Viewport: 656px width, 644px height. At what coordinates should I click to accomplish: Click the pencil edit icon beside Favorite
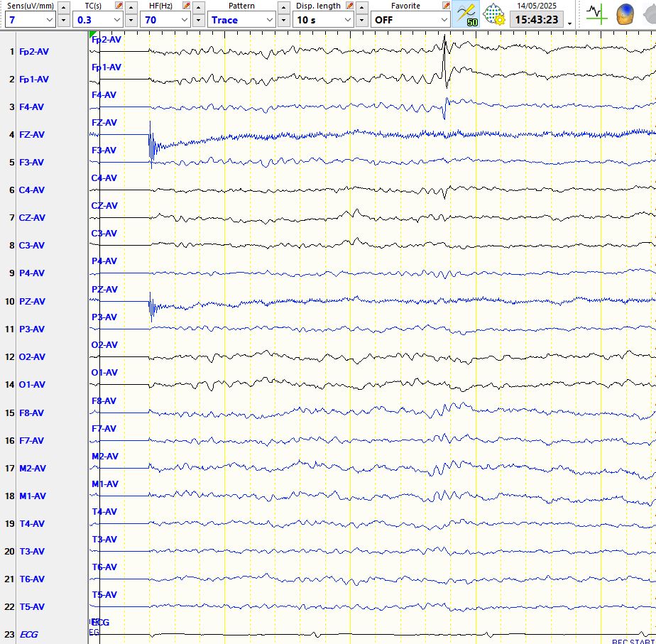point(446,6)
